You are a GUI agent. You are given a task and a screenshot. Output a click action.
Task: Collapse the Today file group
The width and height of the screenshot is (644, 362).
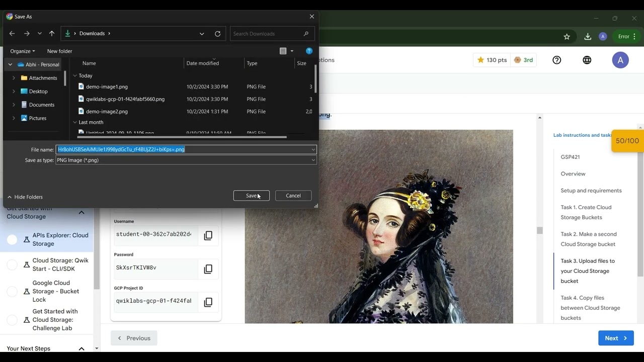coord(75,76)
